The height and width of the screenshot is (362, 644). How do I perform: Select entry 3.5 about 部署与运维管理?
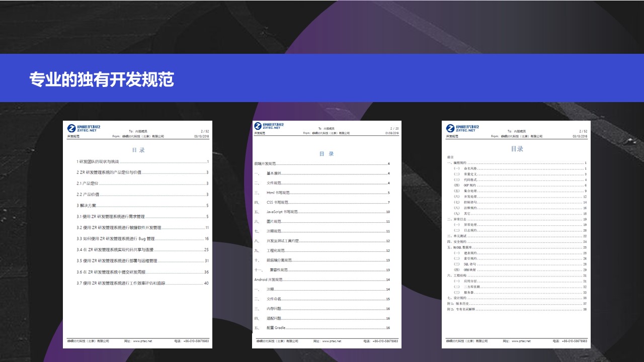(142, 261)
